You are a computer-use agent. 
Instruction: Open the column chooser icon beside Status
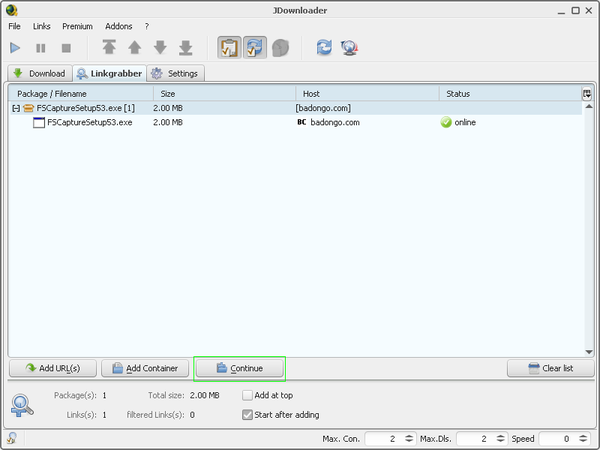click(x=587, y=94)
